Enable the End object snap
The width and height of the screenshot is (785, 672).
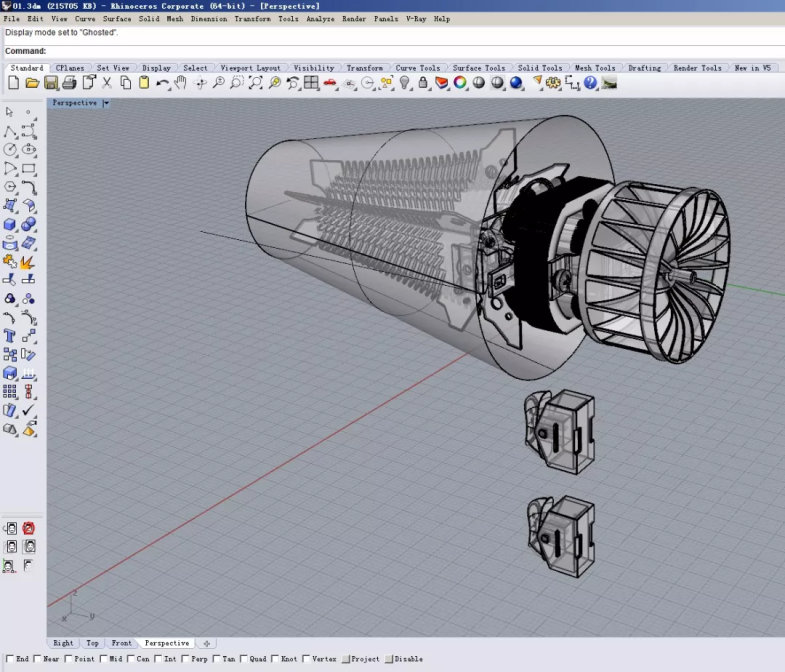pyautogui.click(x=10, y=659)
